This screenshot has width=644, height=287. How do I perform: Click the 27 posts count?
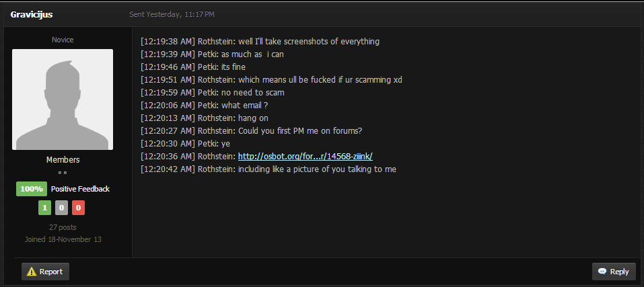pyautogui.click(x=63, y=227)
